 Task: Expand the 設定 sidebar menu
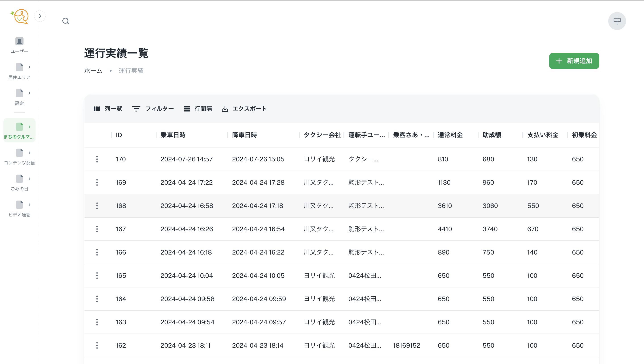click(x=19, y=97)
